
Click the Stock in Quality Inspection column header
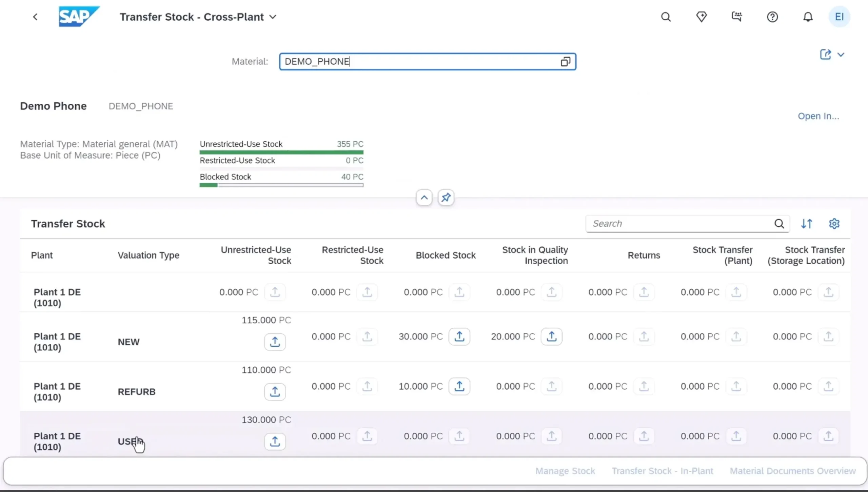(x=535, y=255)
